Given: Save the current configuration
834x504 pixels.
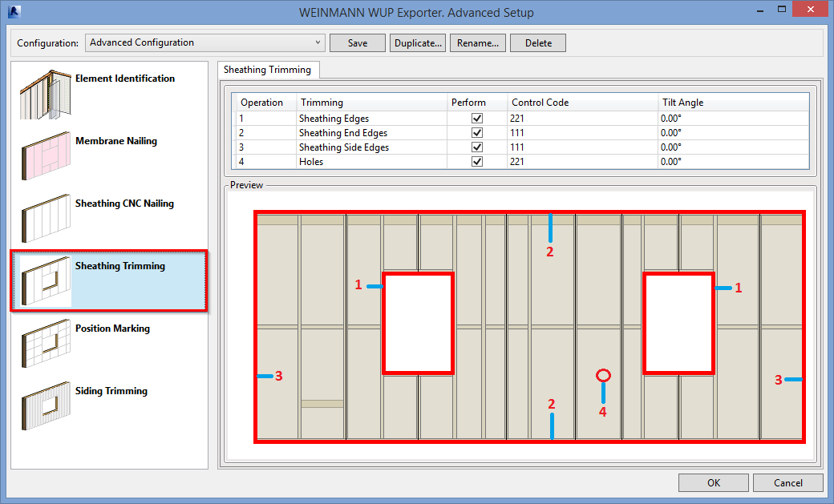Looking at the screenshot, I should [x=357, y=42].
